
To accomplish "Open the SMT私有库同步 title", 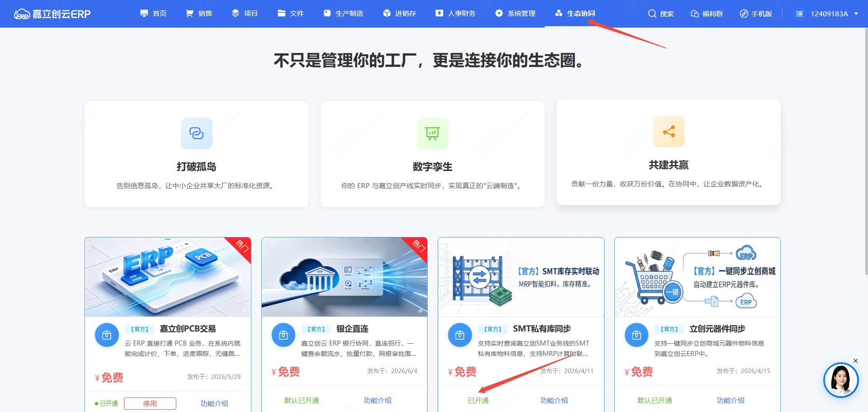I will (x=542, y=329).
